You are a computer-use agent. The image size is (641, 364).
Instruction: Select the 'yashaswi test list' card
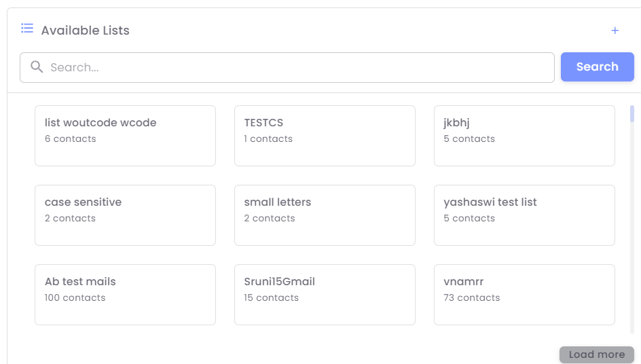(x=524, y=215)
